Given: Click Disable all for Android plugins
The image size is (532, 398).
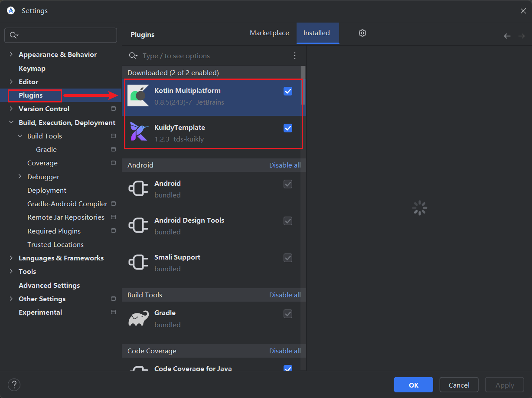Looking at the screenshot, I should point(285,165).
